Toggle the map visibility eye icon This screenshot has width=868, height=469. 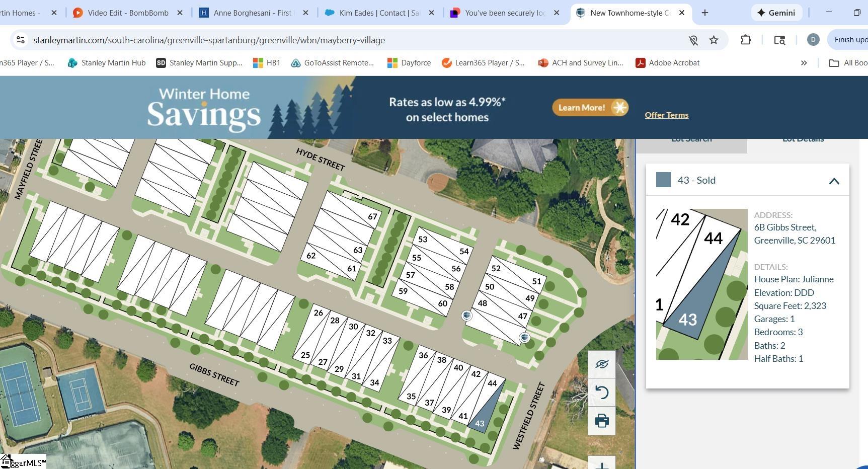click(x=602, y=364)
